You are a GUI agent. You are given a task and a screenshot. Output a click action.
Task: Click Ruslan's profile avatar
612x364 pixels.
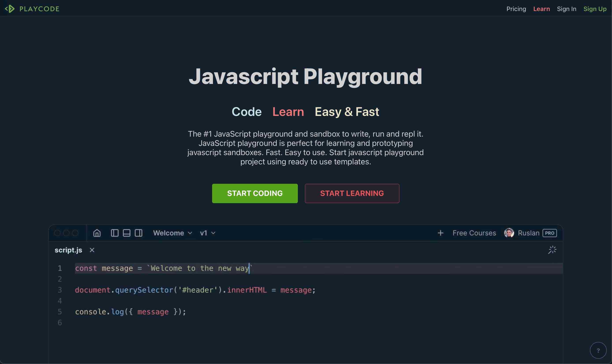point(509,233)
